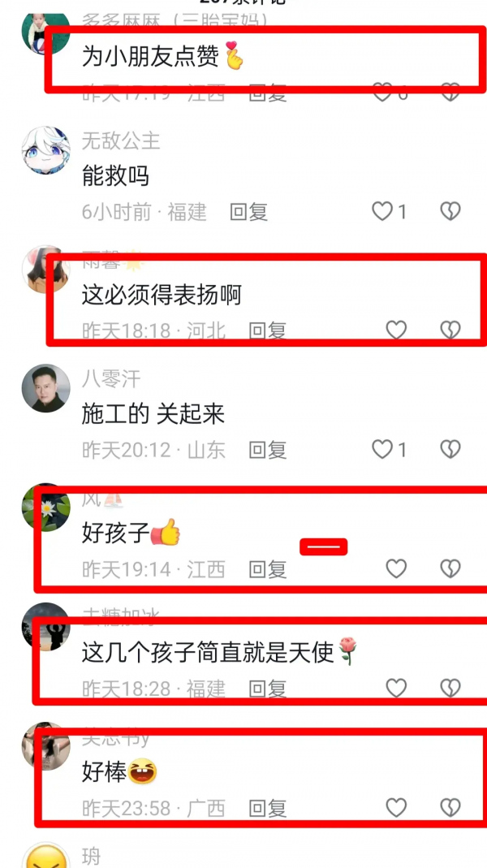Reply to 施工的 关起来 comment
Image resolution: width=487 pixels, height=868 pixels.
(268, 450)
